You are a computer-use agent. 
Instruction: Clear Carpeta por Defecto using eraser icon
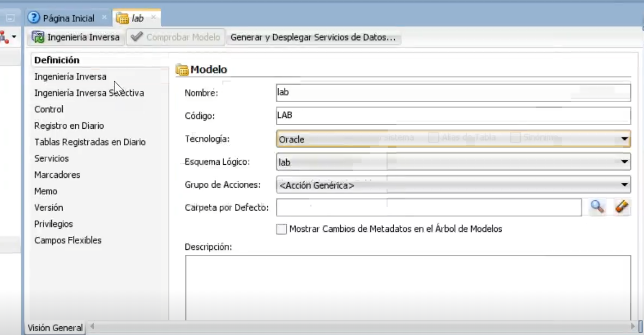coord(622,207)
